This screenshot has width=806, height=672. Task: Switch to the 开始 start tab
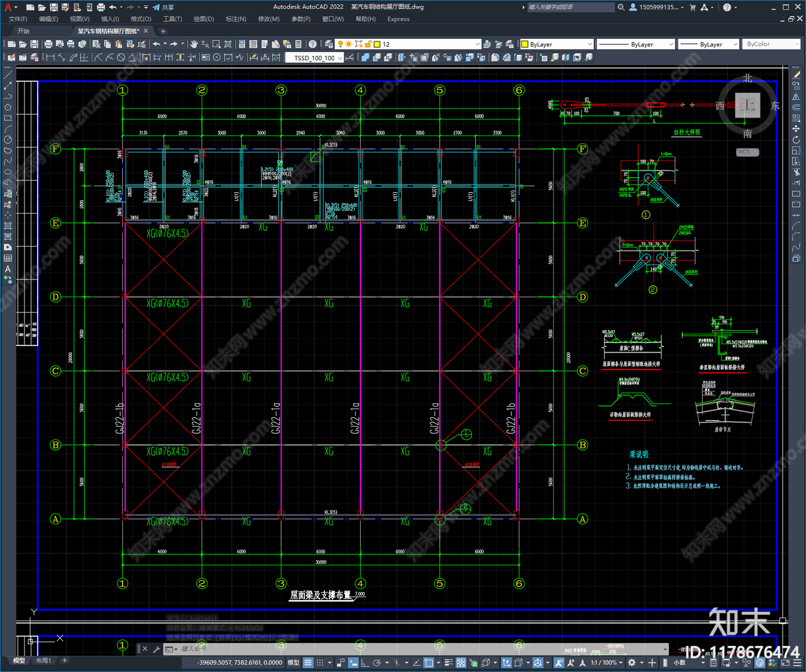pyautogui.click(x=23, y=31)
